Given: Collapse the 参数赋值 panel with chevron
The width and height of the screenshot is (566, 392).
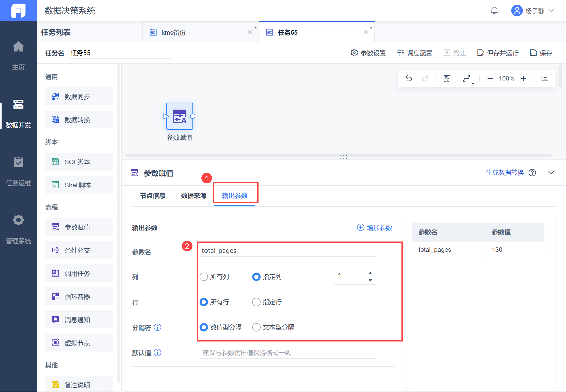Looking at the screenshot, I should pyautogui.click(x=551, y=173).
